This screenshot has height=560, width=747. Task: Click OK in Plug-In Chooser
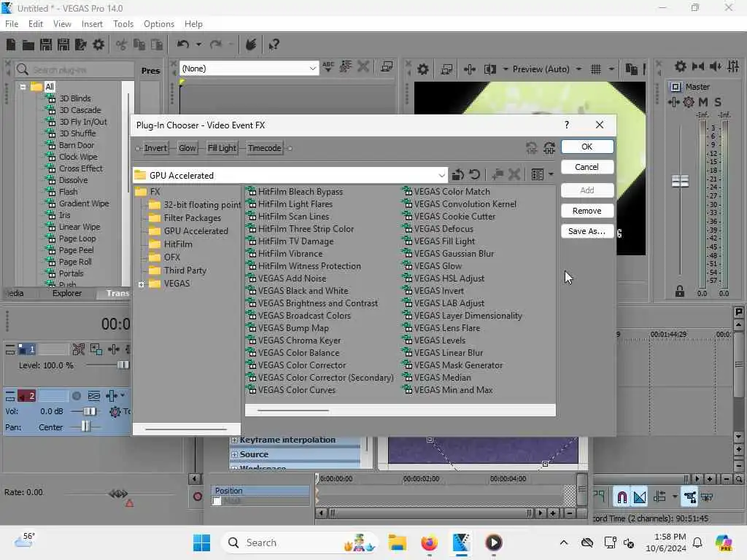[x=587, y=147]
